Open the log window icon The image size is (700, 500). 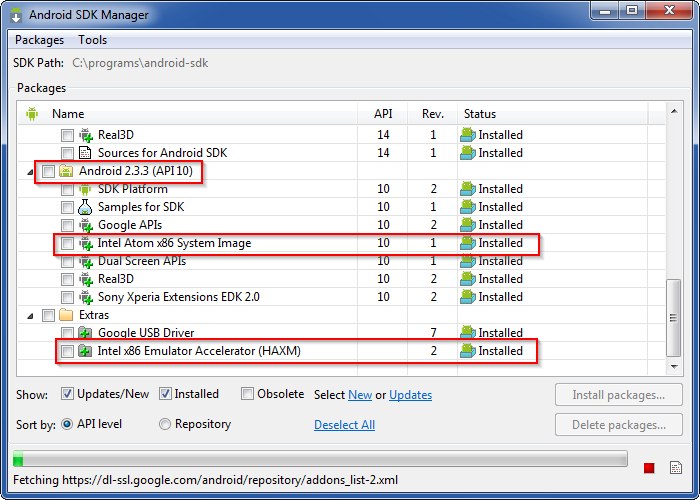(676, 467)
